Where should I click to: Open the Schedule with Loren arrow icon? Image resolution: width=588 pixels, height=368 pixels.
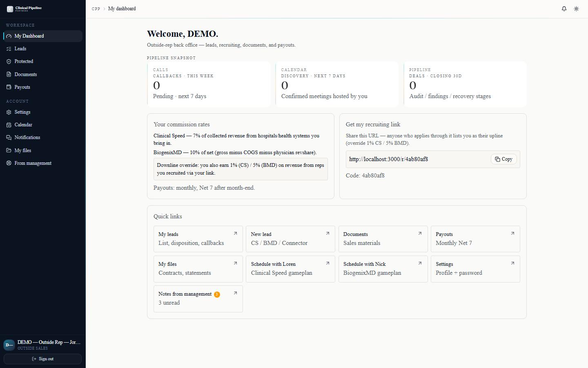coord(327,263)
